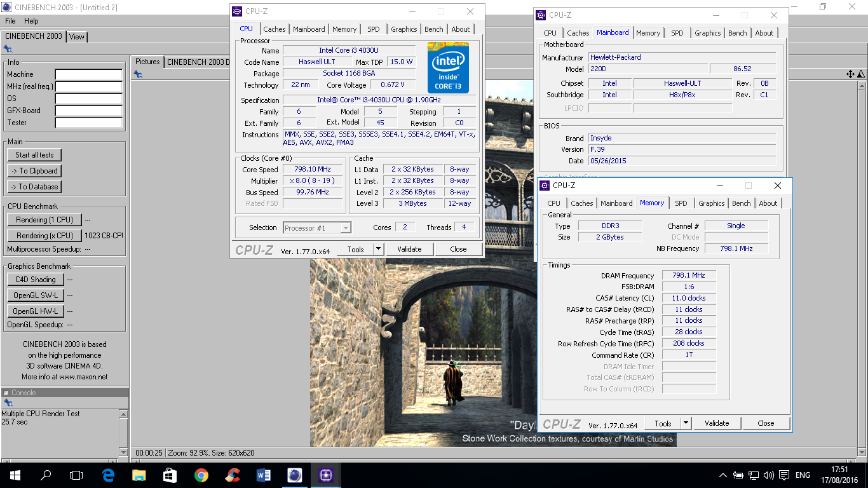The width and height of the screenshot is (868, 488).
Task: Click the move arrows icon in viewport
Action: 850,74
